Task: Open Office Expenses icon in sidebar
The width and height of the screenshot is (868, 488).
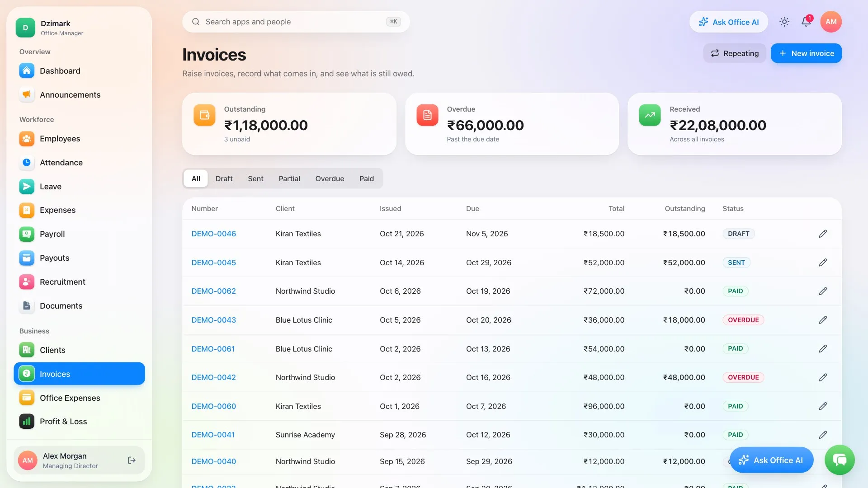Action: click(27, 398)
